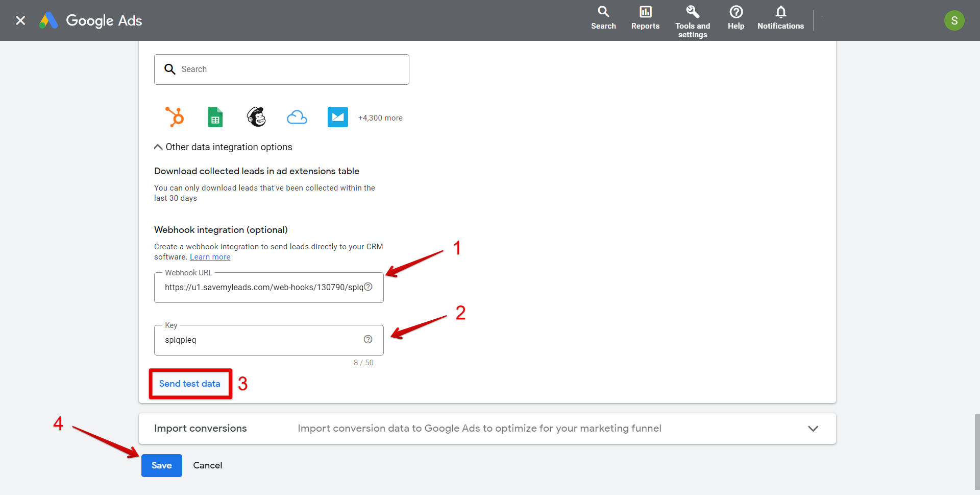Click the Webhook integration (optional) heading
Viewport: 980px width, 495px height.
pos(221,230)
